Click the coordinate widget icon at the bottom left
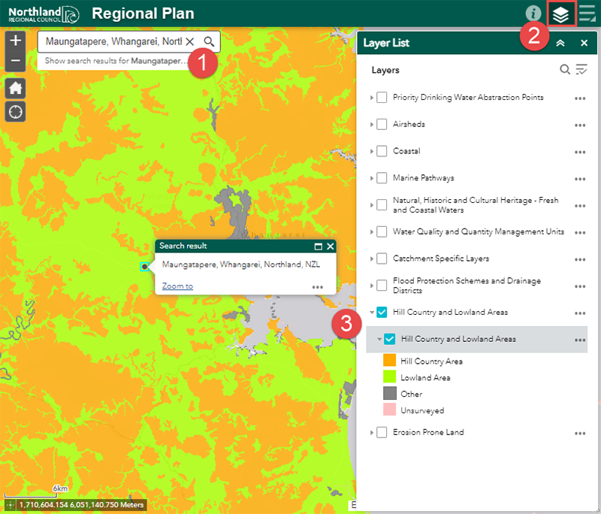The image size is (601, 514). (x=10, y=505)
